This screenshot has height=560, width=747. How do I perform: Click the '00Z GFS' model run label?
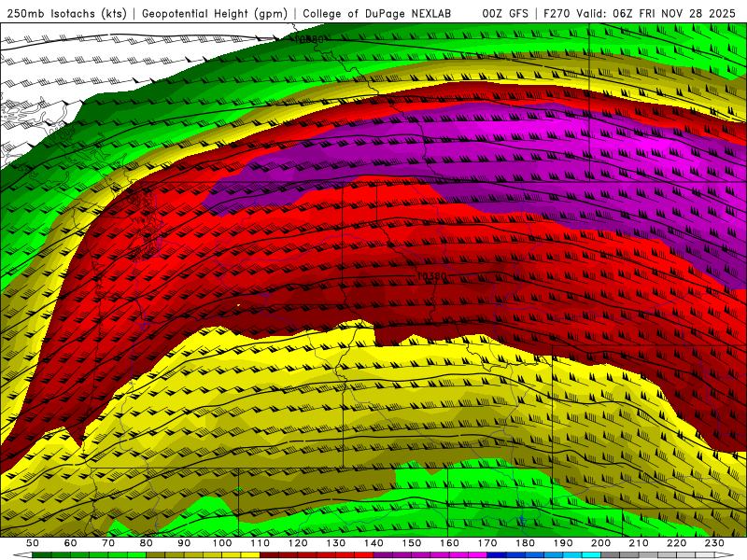coord(505,13)
